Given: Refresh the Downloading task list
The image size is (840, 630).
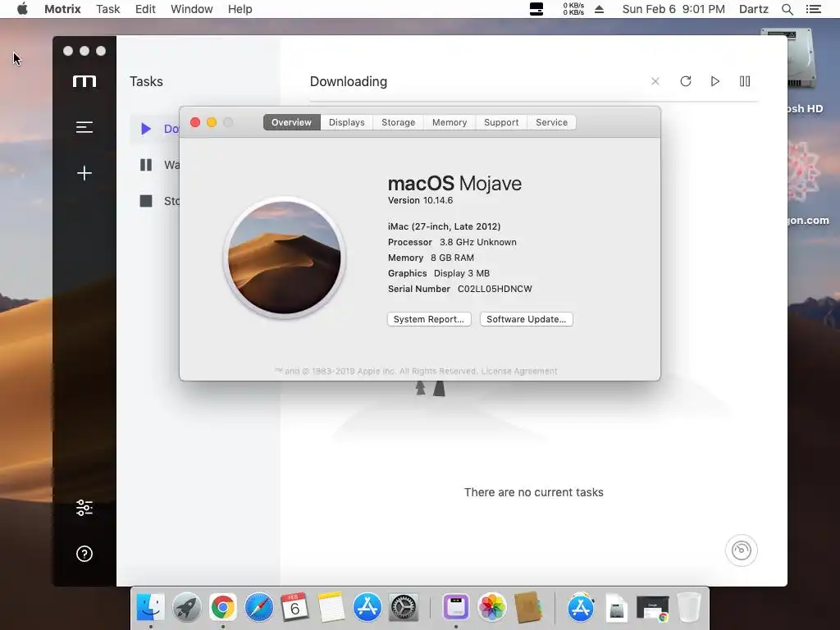Looking at the screenshot, I should tap(686, 81).
